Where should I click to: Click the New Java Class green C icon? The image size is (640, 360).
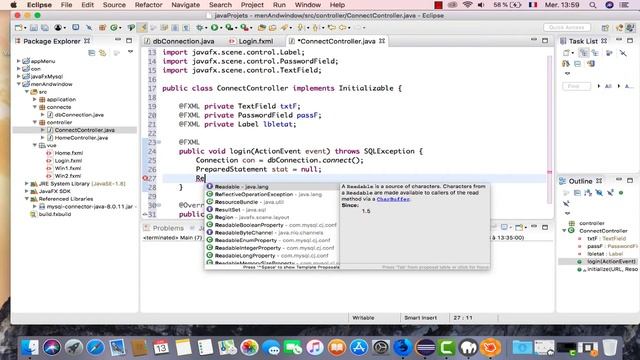114,28
